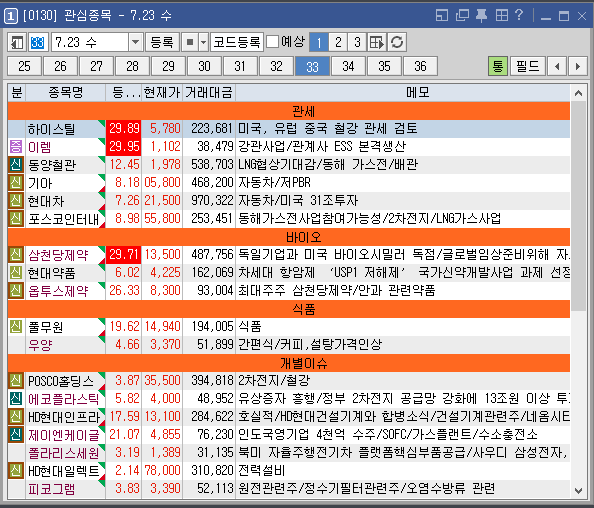Select the HD현대인프라 stock name
The height and width of the screenshot is (508, 594).
pos(64,417)
